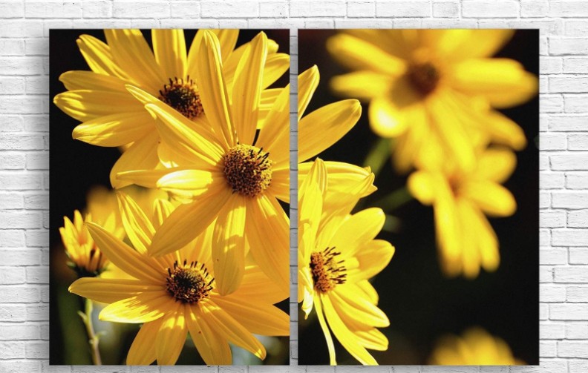Click the white brick wall left of the canvases
The height and width of the screenshot is (373, 588).
pyautogui.click(x=24, y=197)
